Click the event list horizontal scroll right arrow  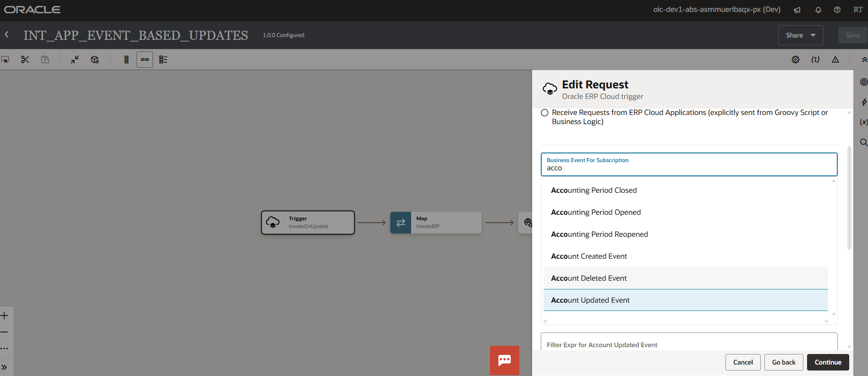click(826, 321)
